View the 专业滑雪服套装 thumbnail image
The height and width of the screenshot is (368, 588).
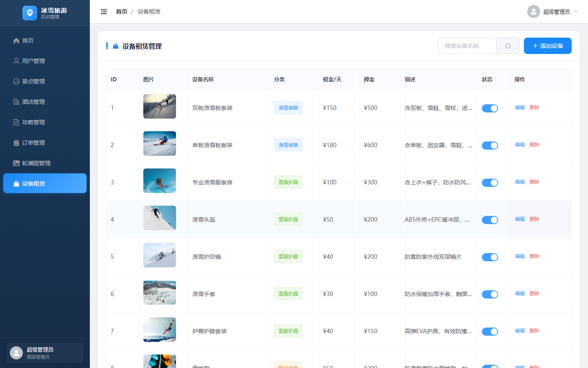point(160,181)
